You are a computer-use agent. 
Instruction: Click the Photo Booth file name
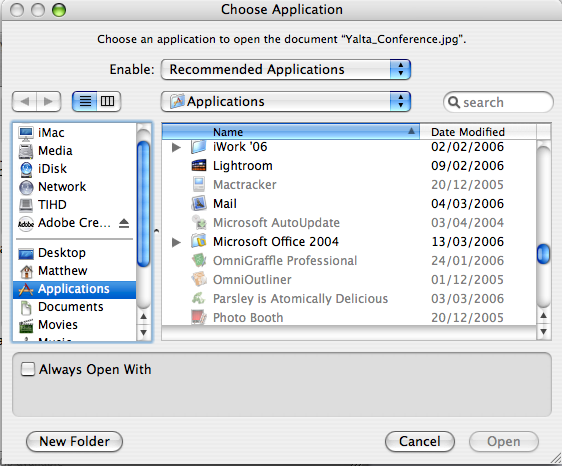(248, 318)
